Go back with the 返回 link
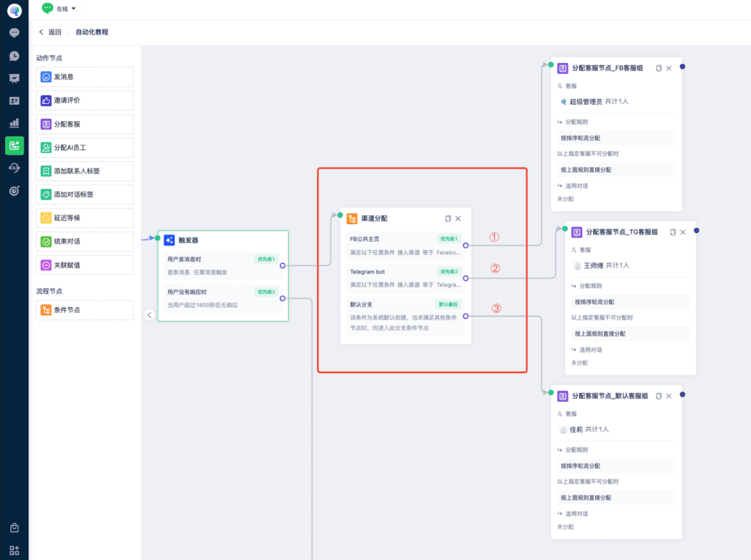This screenshot has height=560, width=751. (x=50, y=32)
